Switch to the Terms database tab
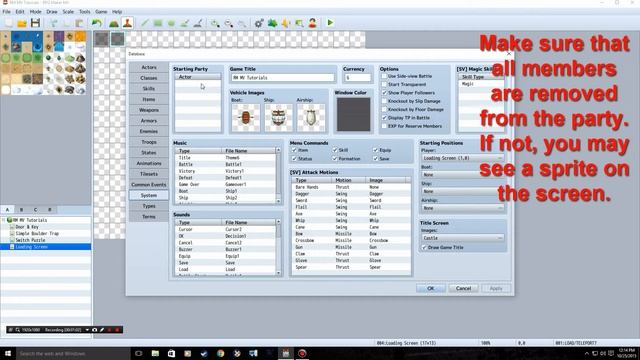Image resolution: width=640 pixels, height=360 pixels. [149, 217]
